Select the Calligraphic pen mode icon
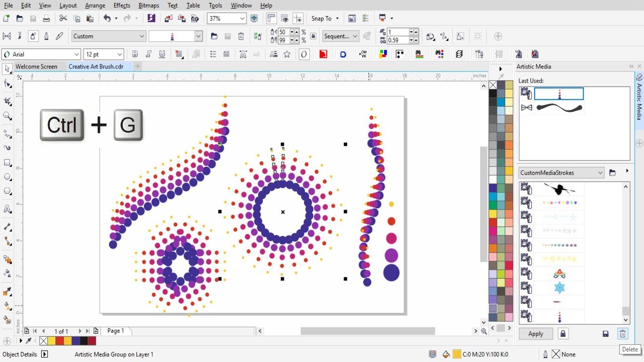The width and height of the screenshot is (644, 362). tap(46, 36)
